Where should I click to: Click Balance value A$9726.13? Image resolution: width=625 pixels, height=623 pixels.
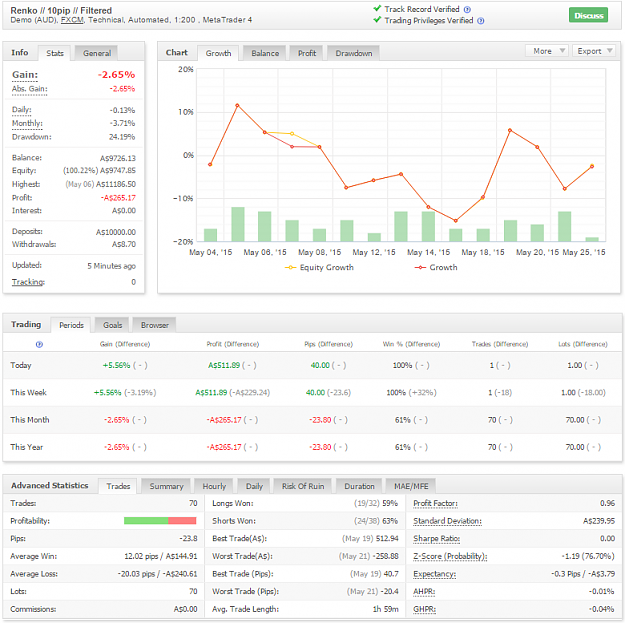tap(118, 158)
